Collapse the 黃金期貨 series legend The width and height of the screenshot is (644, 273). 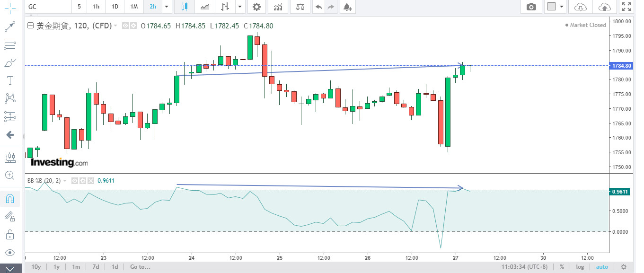(x=31, y=26)
